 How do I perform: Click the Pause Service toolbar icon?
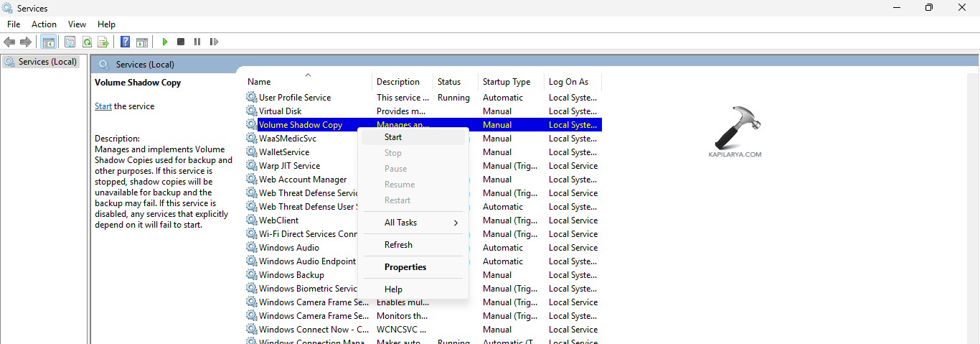click(197, 42)
